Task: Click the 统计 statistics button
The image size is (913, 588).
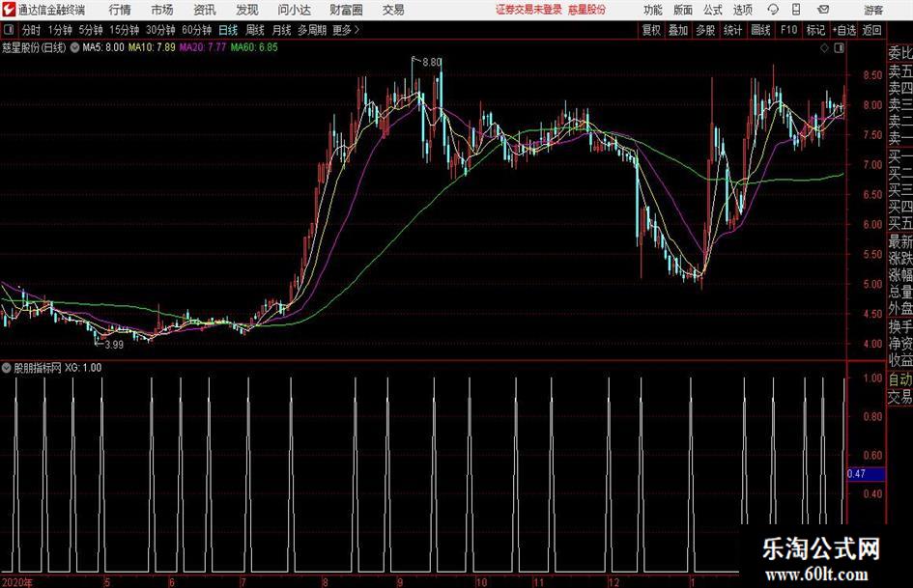Action: (732, 30)
